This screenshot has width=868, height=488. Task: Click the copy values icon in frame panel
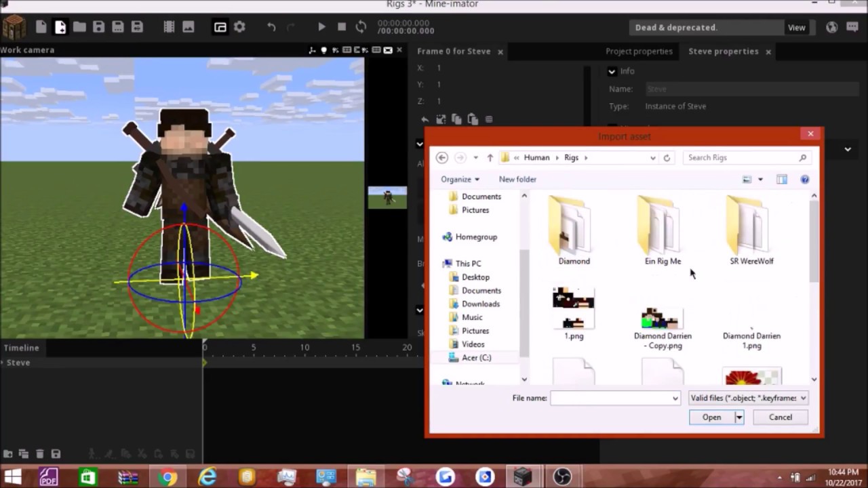(456, 119)
